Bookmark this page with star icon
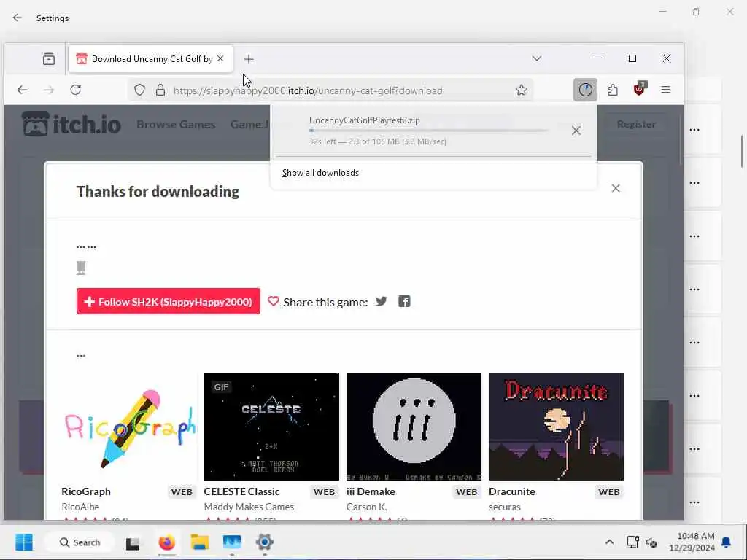747x560 pixels. (522, 90)
